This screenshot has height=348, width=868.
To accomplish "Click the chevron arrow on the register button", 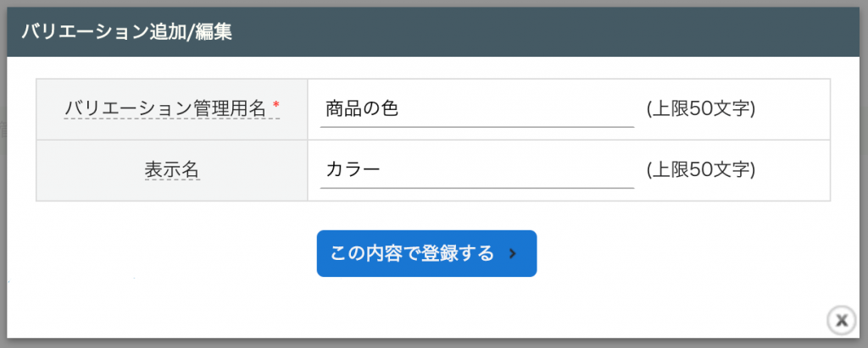I will (x=513, y=254).
